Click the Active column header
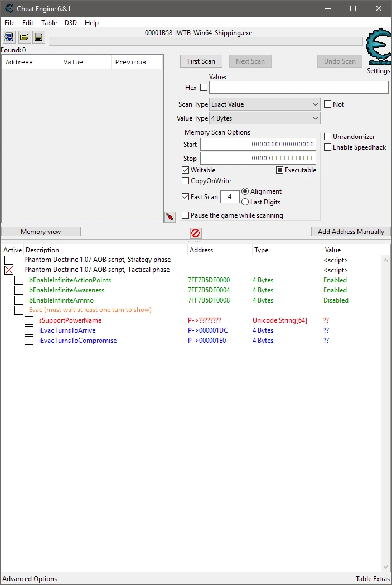The image size is (392, 585). click(13, 250)
